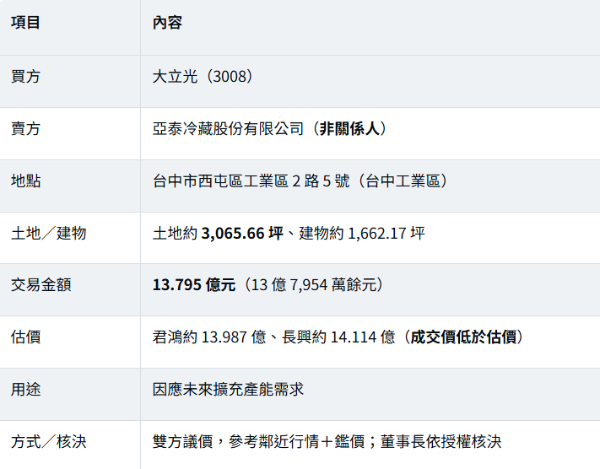The height and width of the screenshot is (469, 600).
Task: Click the row label '買方'
Action: 25,77
